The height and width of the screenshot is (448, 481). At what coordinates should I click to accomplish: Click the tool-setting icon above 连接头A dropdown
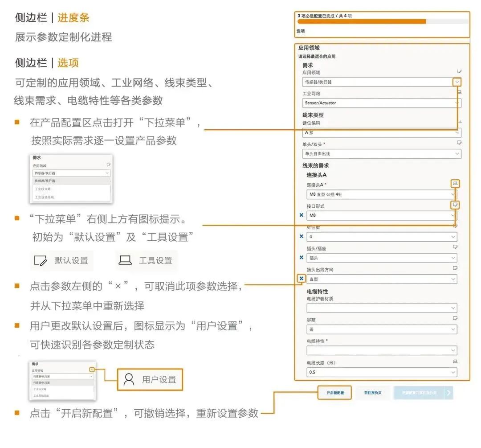click(x=455, y=183)
